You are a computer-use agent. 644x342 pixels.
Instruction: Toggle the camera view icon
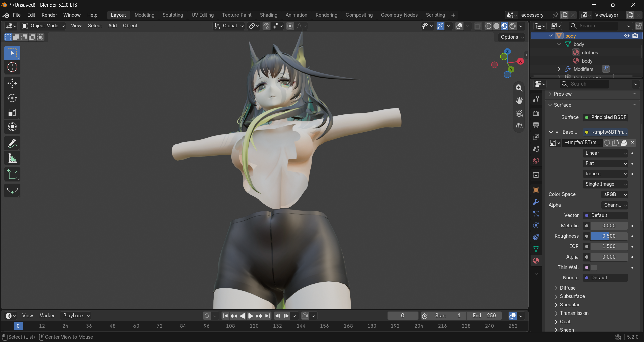coord(519,113)
